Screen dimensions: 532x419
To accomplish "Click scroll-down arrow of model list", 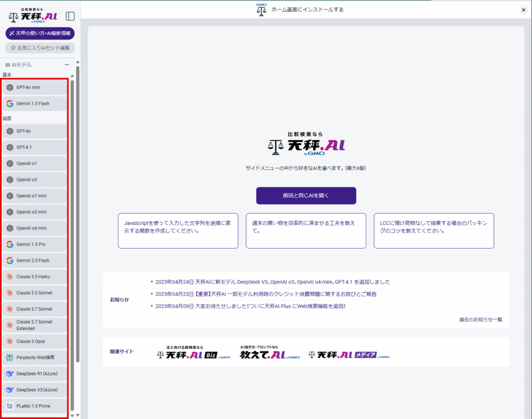I will [72, 415].
